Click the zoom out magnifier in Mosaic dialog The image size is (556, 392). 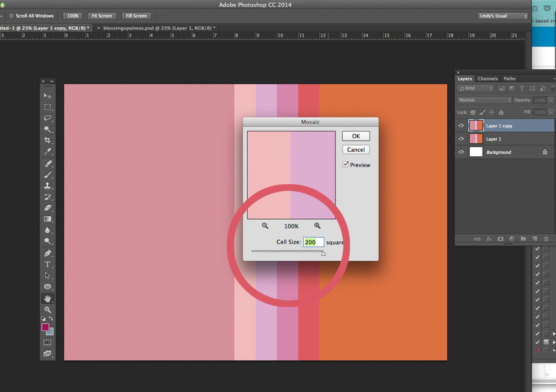pyautogui.click(x=265, y=225)
